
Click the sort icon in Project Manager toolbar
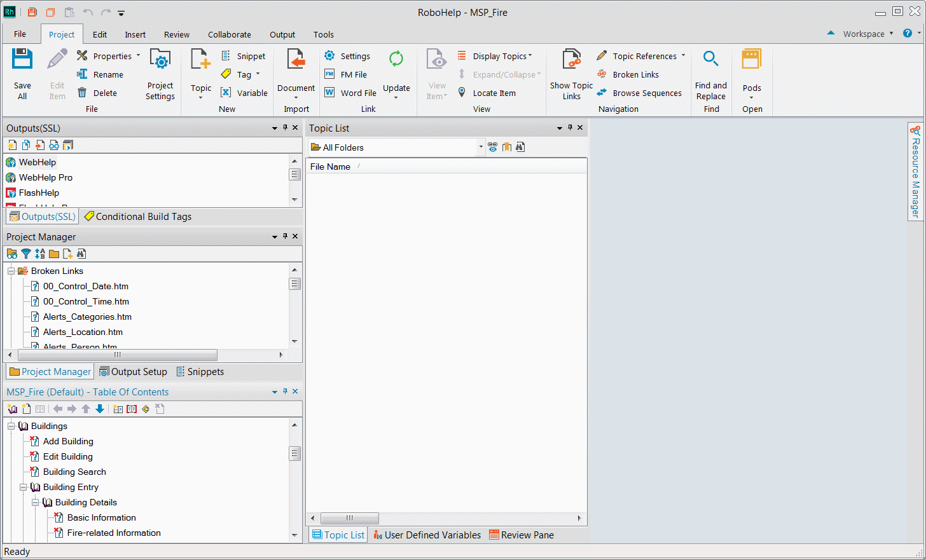(40, 254)
